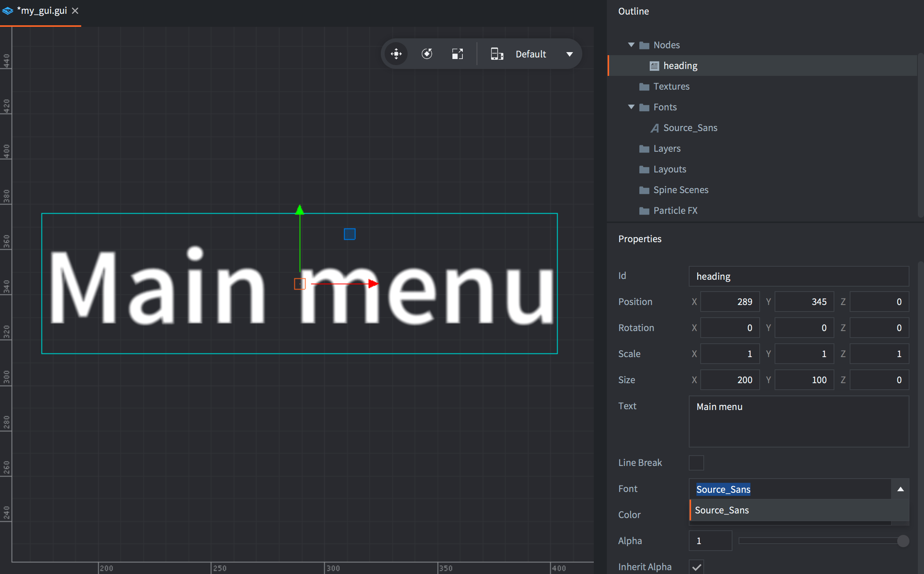Image resolution: width=924 pixels, height=574 pixels.
Task: Switch to the my_gui.gui tab
Action: coord(41,11)
